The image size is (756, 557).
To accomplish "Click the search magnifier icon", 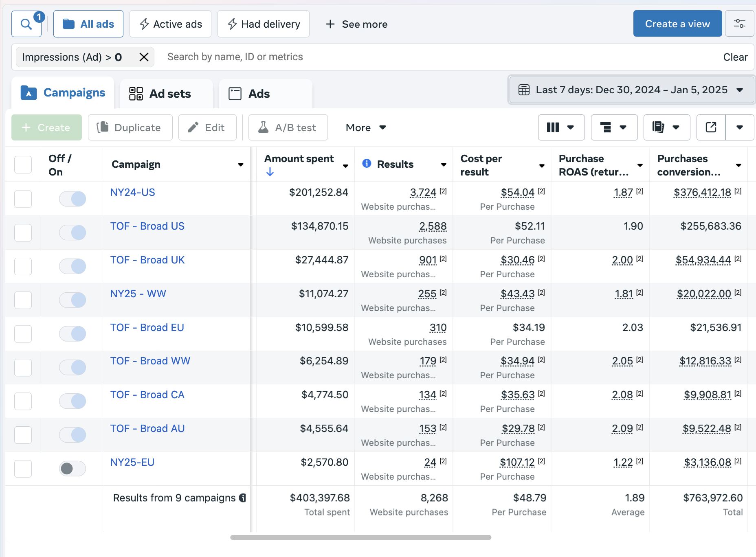I will [26, 24].
